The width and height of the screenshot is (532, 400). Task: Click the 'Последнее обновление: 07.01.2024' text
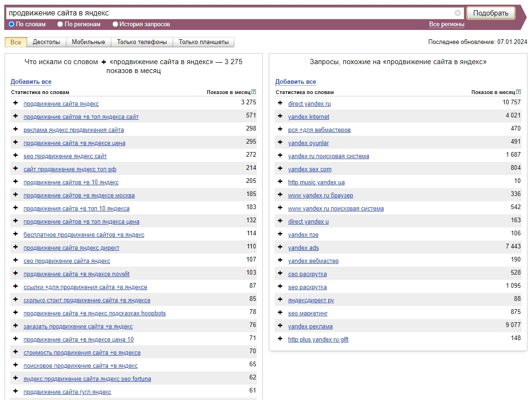point(477,42)
